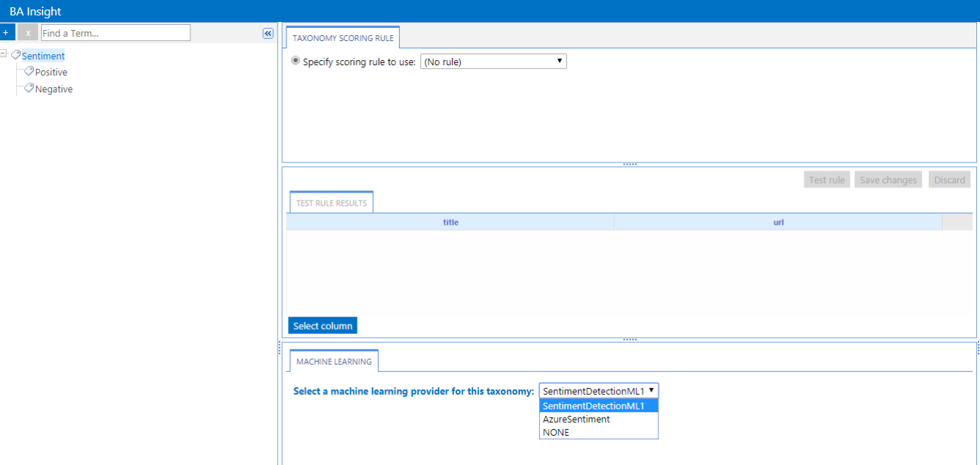
Task: Click the tag icon beside Sentiment
Action: (x=16, y=55)
